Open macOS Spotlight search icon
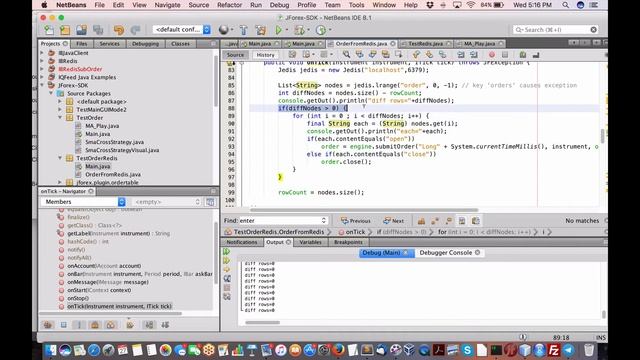Viewport: 640px width, 360px height. [565, 5]
